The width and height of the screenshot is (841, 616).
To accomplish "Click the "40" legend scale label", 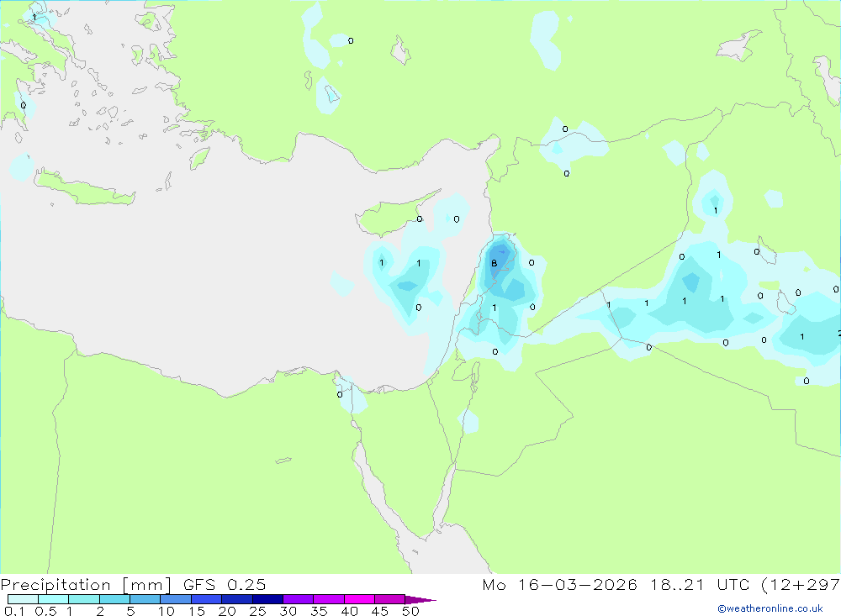I will [350, 611].
